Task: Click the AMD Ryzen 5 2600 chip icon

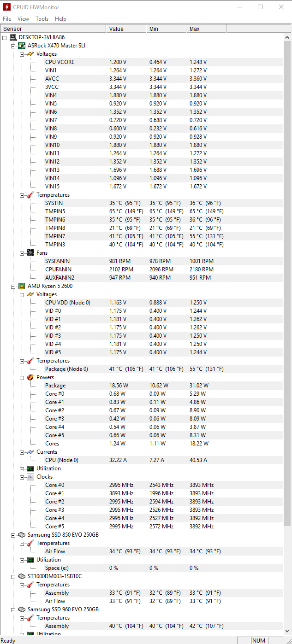Action: 22,286
